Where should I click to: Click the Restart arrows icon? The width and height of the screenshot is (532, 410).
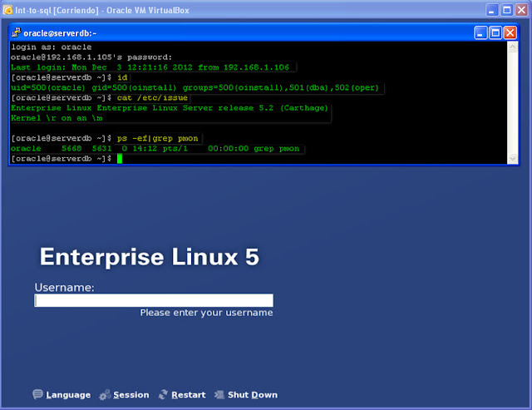point(163,394)
